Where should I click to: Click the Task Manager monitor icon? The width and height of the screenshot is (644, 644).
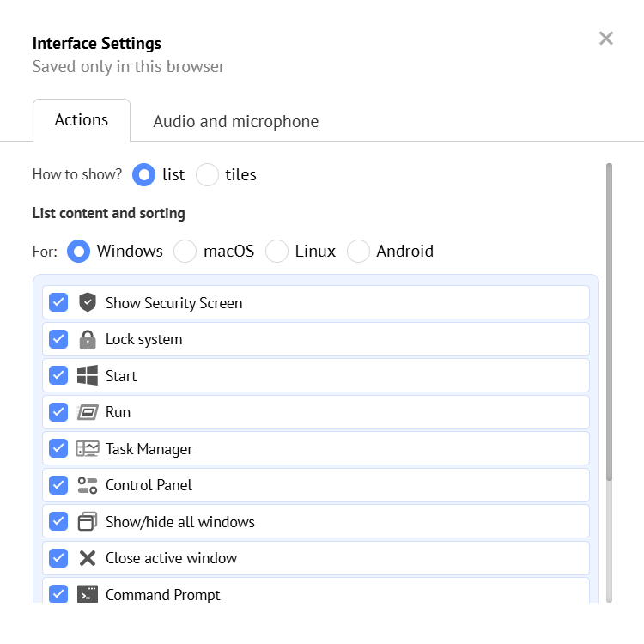(x=88, y=448)
